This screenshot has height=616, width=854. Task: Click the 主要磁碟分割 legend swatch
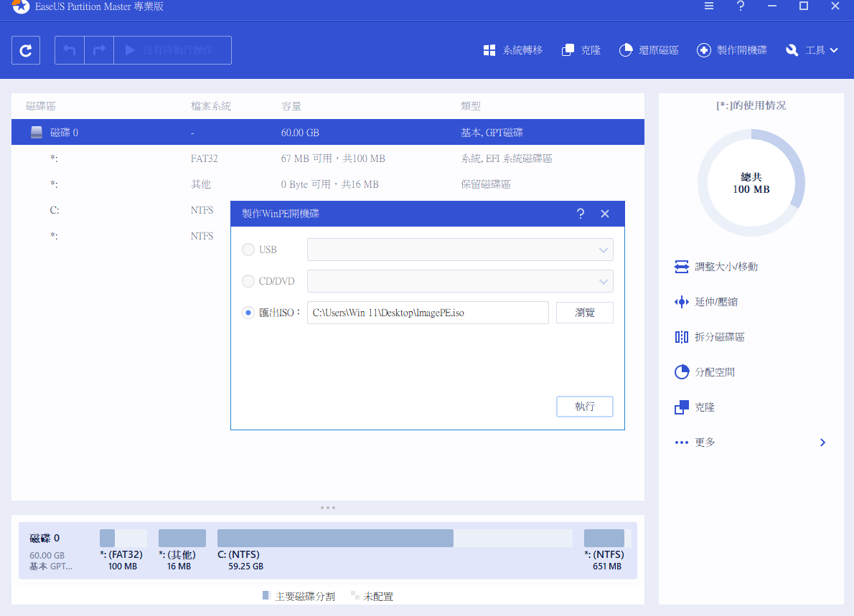click(x=266, y=595)
